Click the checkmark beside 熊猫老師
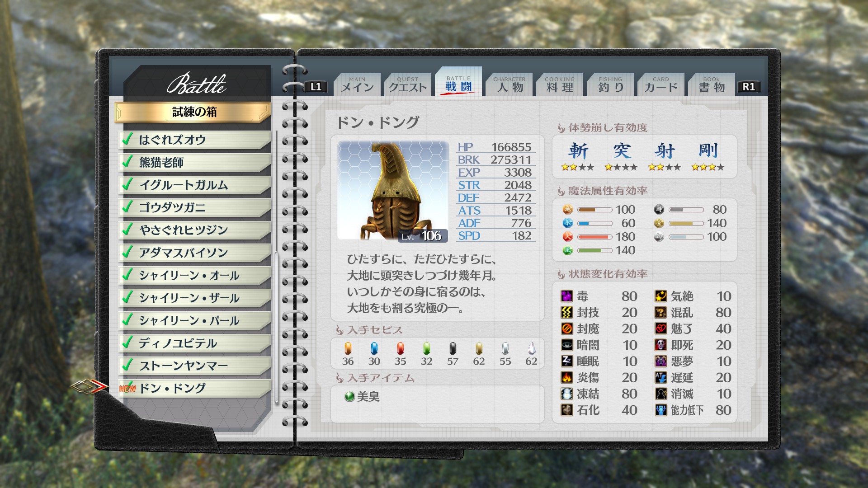 tap(127, 161)
